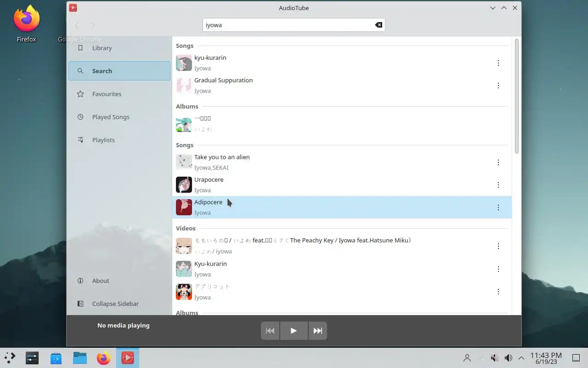The image size is (588, 368).
Task: Open options menu for The Peachy Key video
Action: coord(498,246)
